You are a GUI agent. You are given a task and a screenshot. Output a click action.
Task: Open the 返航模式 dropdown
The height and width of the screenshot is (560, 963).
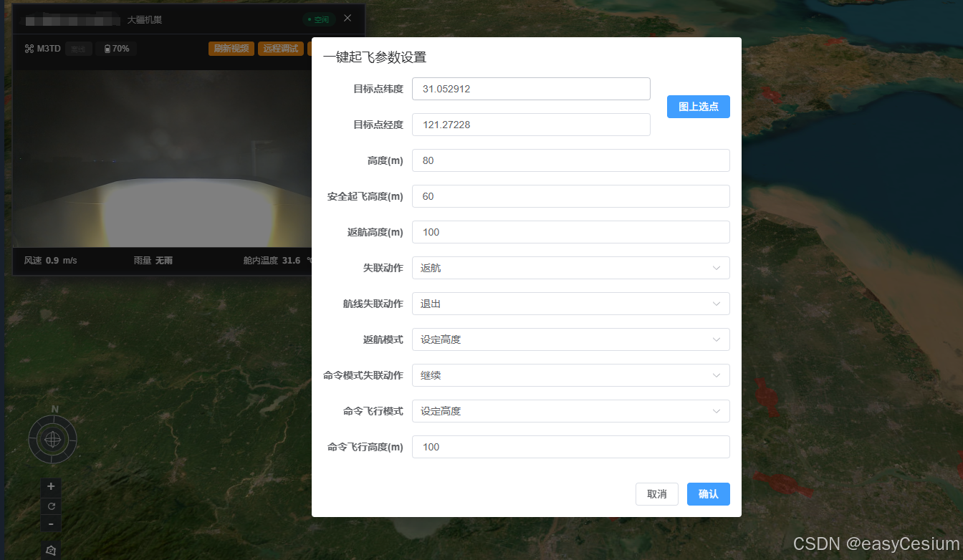571,339
